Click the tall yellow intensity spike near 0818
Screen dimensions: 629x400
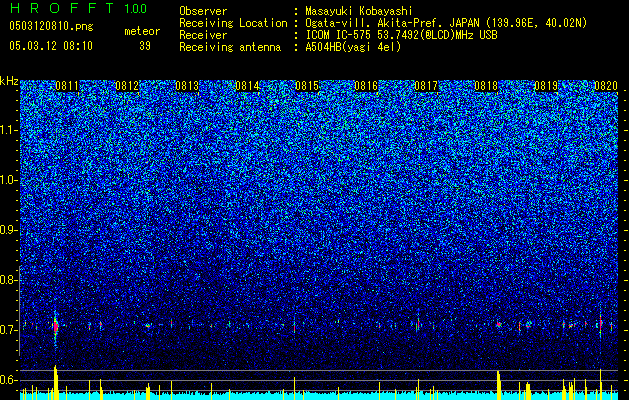pyautogui.click(x=499, y=385)
